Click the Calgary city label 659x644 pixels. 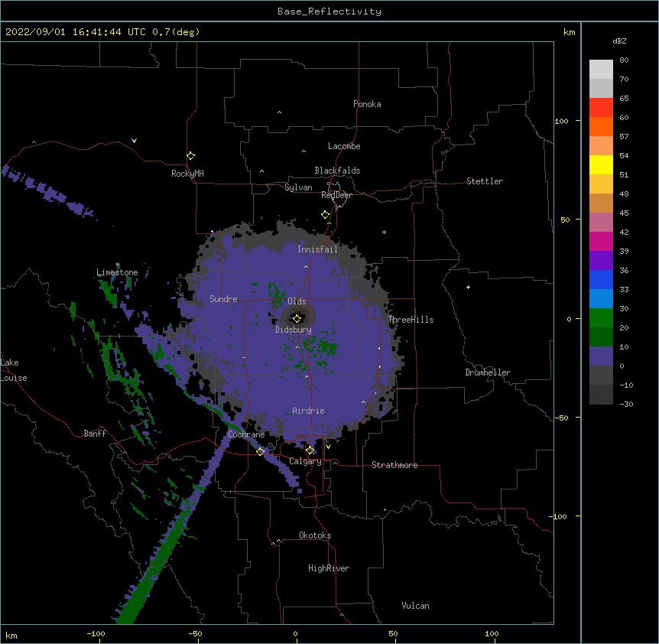click(x=305, y=461)
